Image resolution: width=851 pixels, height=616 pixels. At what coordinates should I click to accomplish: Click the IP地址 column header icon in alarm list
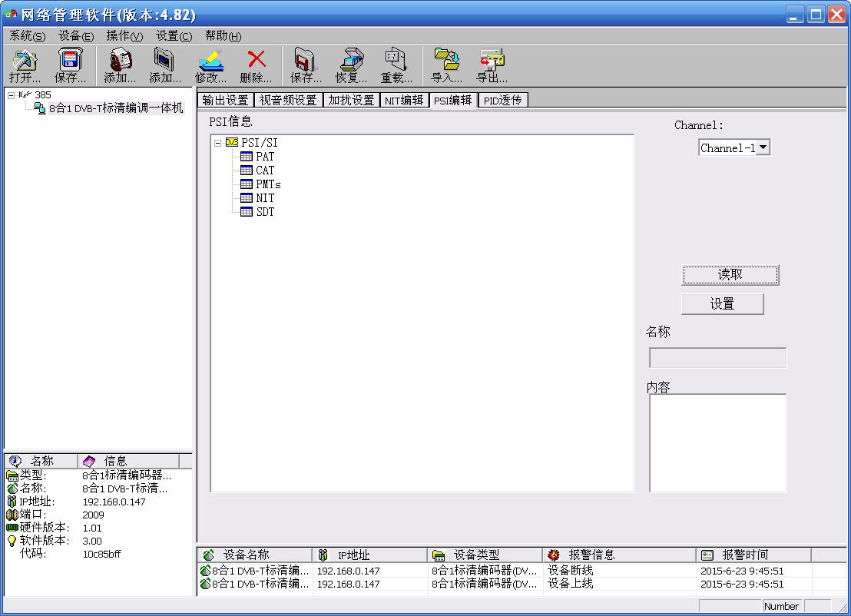[323, 555]
